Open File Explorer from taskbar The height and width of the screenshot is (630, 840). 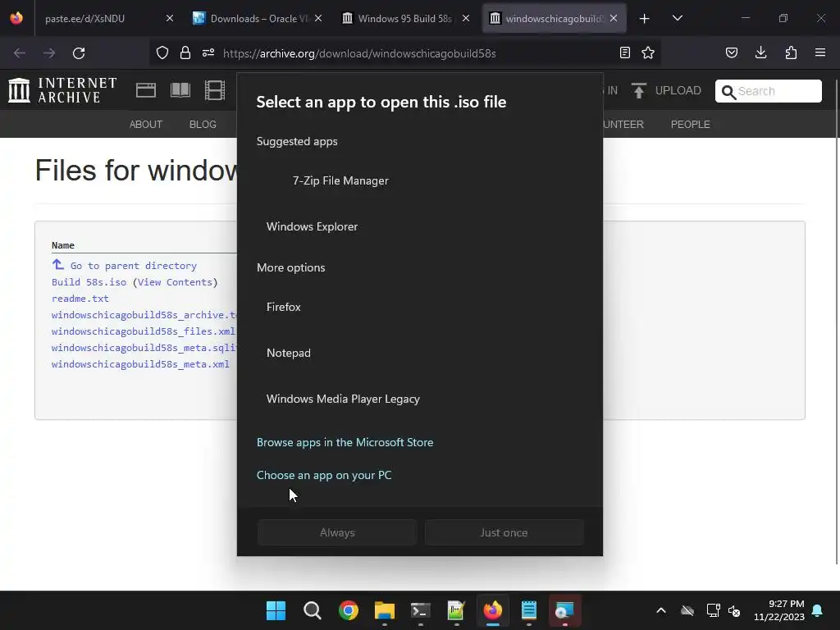(x=385, y=610)
